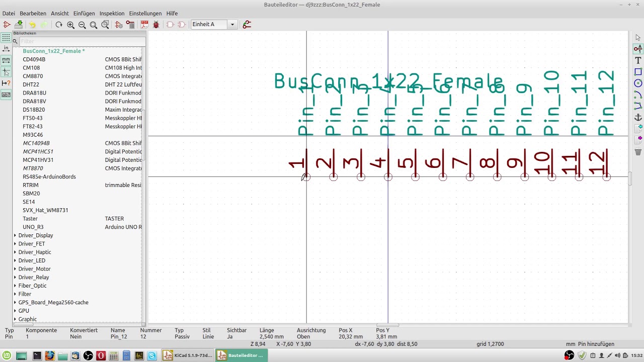Select the DHT22 symbol entry
Image resolution: width=644 pixels, height=362 pixels.
[31, 84]
